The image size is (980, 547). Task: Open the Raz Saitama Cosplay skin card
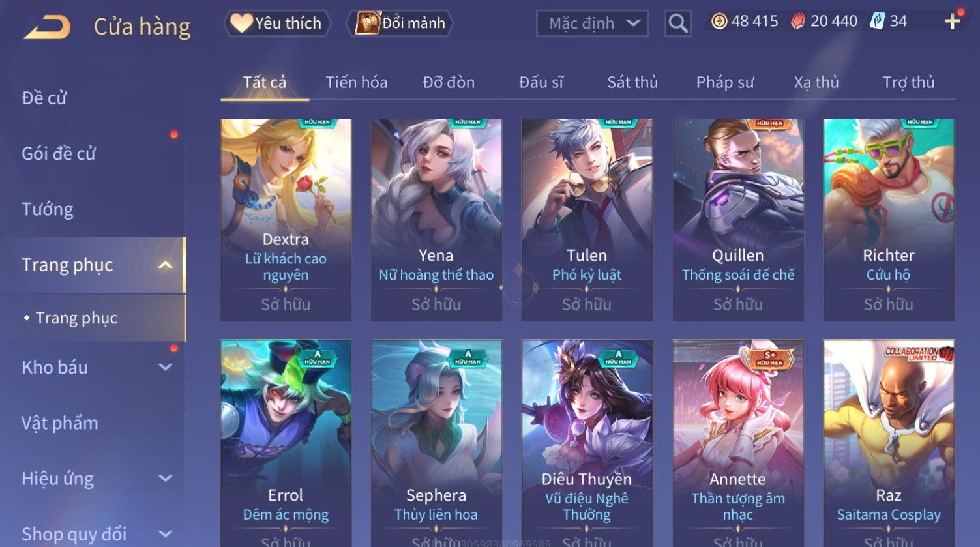tap(889, 443)
